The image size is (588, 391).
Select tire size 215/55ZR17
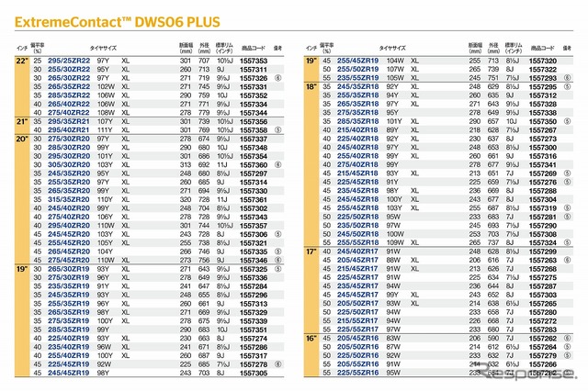(358, 320)
